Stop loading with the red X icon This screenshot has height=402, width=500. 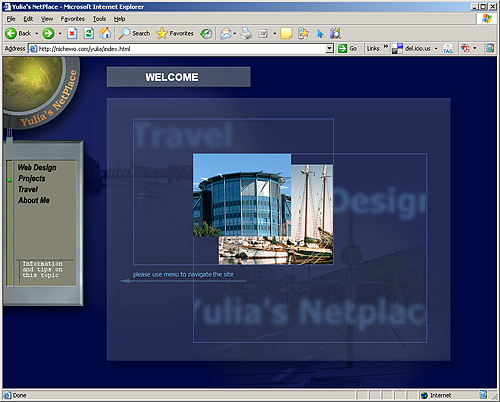coord(72,33)
